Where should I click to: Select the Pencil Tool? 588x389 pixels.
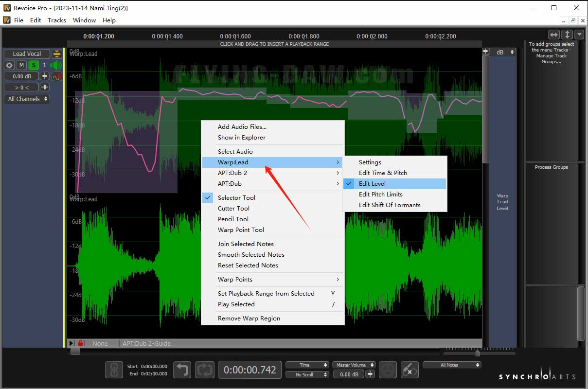click(x=273, y=219)
